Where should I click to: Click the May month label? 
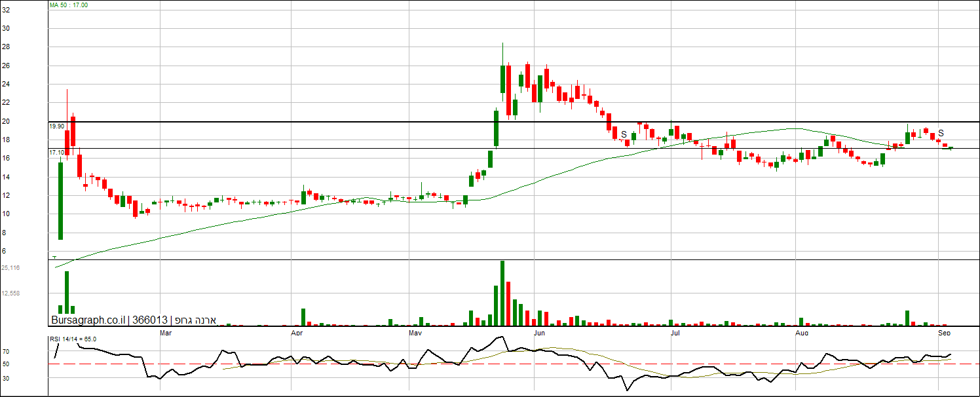(x=415, y=333)
